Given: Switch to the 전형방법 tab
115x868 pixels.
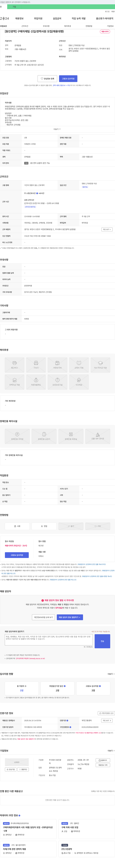Looking at the screenshot, I should click(x=89, y=26).
